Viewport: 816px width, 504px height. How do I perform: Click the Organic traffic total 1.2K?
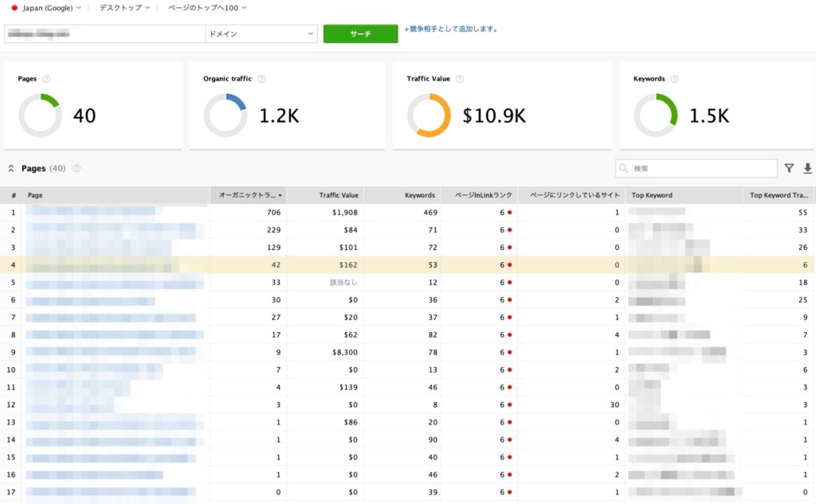[280, 115]
